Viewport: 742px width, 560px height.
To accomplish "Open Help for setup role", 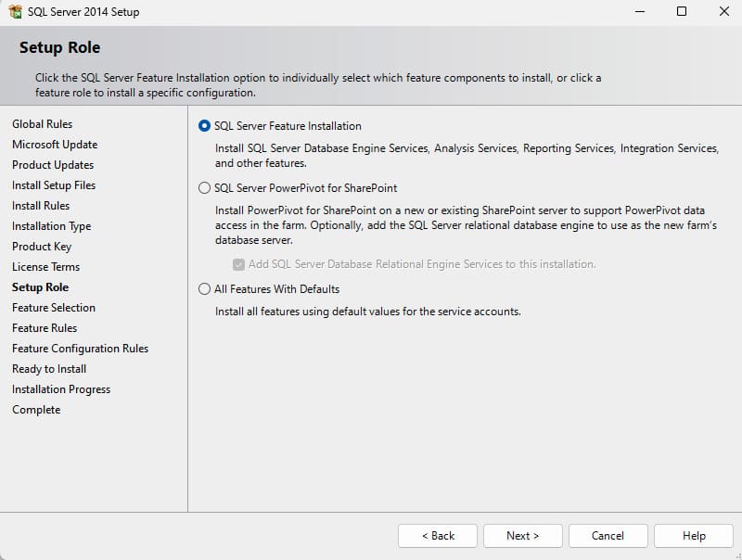I will coord(693,536).
